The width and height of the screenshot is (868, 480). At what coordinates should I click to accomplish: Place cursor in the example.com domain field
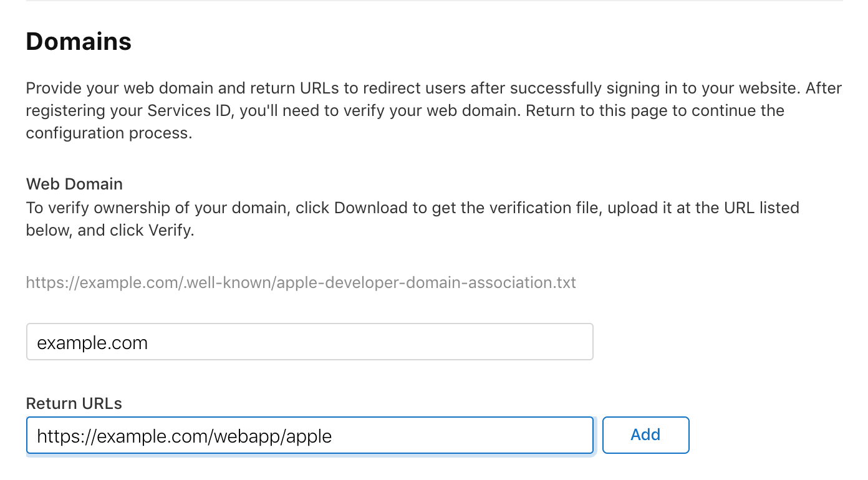click(249, 342)
